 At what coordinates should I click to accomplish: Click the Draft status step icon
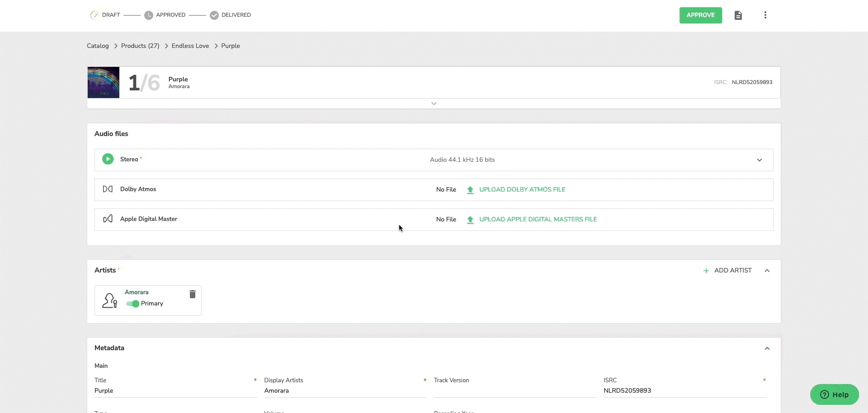coord(94,15)
